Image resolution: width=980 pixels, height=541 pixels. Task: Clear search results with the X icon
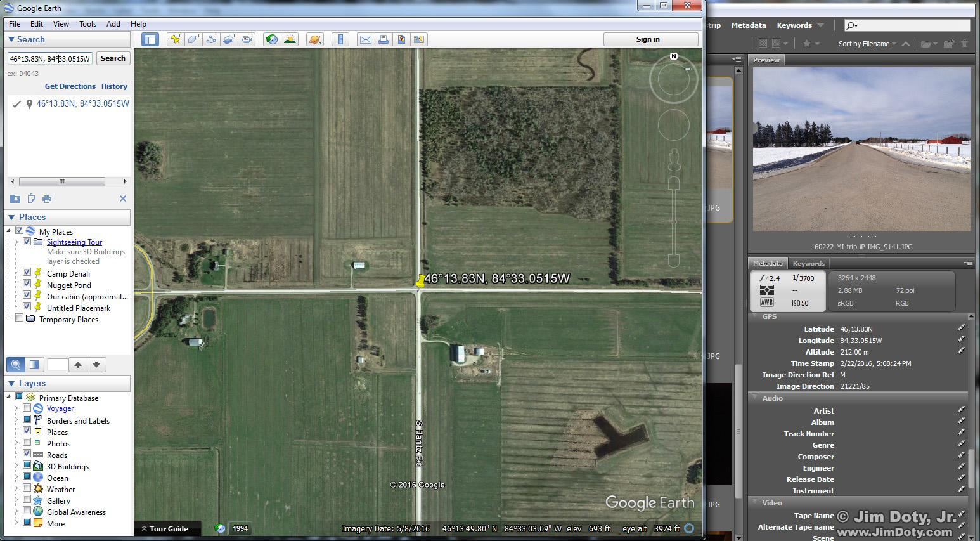[x=123, y=199]
